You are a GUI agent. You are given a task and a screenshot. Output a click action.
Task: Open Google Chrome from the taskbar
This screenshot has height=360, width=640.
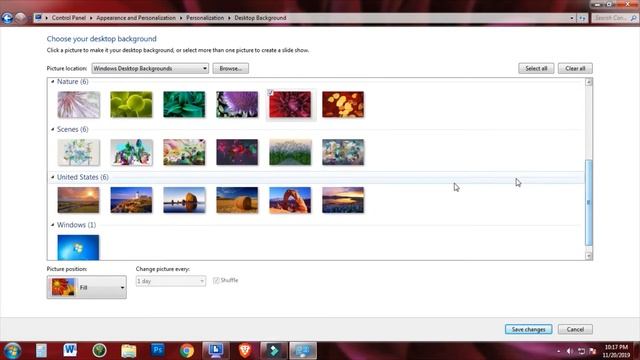click(x=187, y=351)
